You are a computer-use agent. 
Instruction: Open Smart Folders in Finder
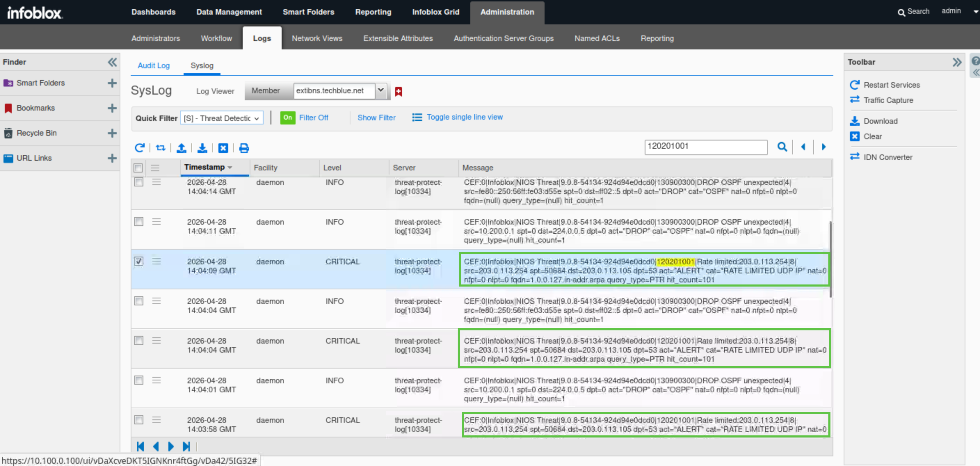40,83
